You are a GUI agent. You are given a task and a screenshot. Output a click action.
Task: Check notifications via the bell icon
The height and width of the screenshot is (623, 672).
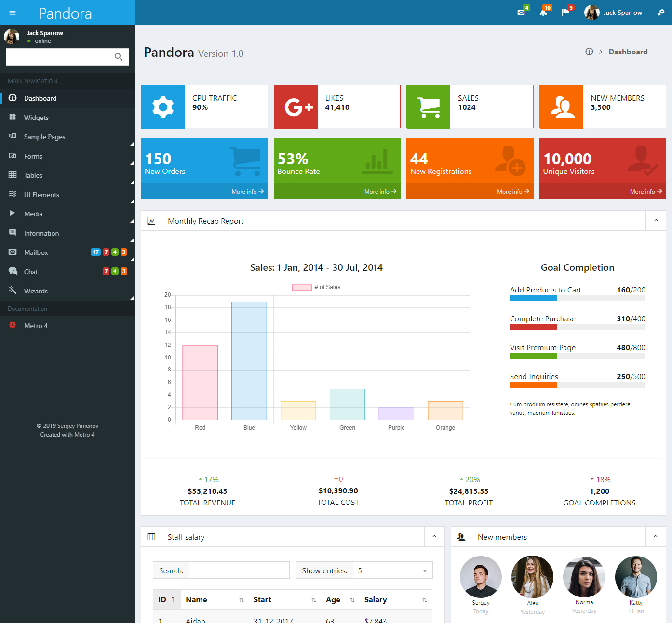coord(544,12)
